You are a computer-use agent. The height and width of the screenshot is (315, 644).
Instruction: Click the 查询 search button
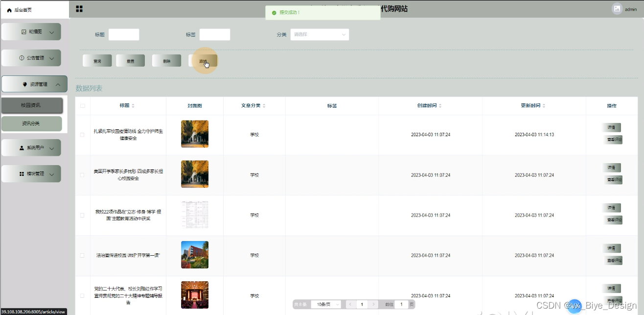point(97,61)
